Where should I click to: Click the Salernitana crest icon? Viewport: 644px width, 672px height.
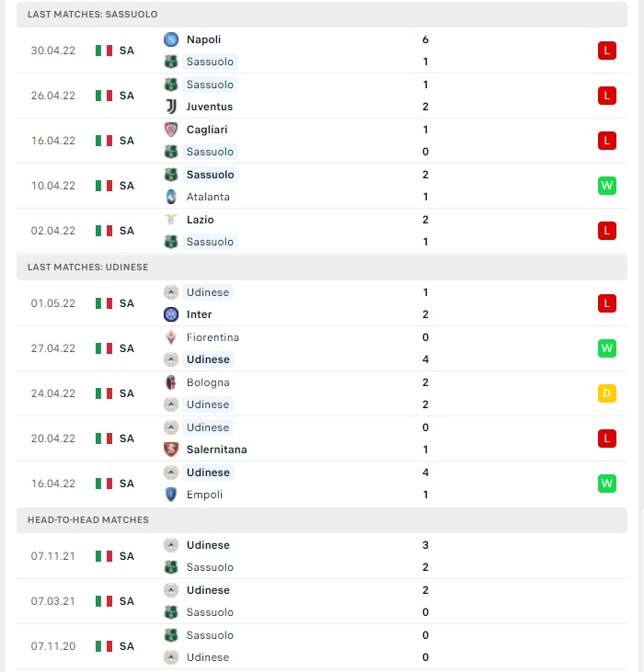click(170, 450)
